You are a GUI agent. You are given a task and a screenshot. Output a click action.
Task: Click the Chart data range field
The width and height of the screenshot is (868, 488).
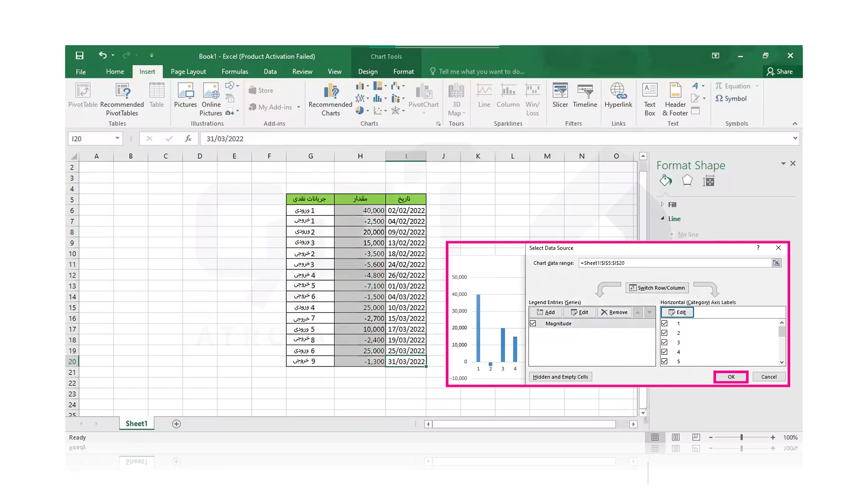pos(675,263)
